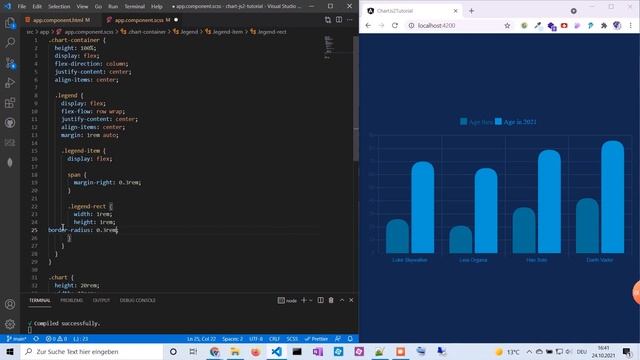
Task: Go back in Chrome
Action: [x=368, y=25]
